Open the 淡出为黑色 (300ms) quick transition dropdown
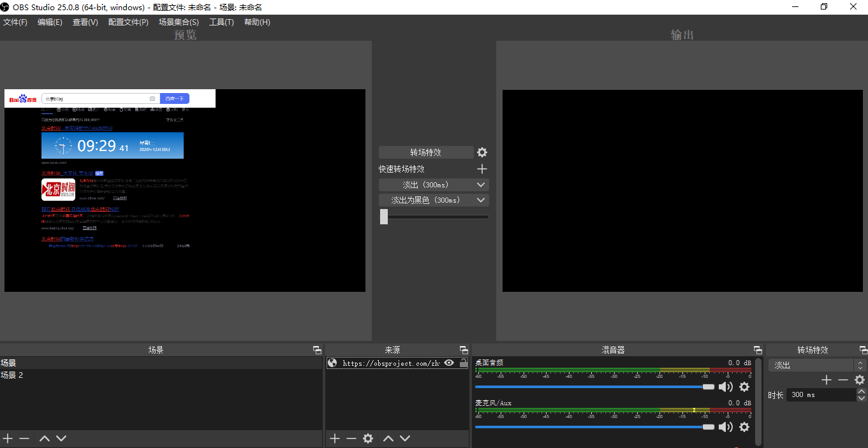Screen dimensions: 868x448 point(434,200)
